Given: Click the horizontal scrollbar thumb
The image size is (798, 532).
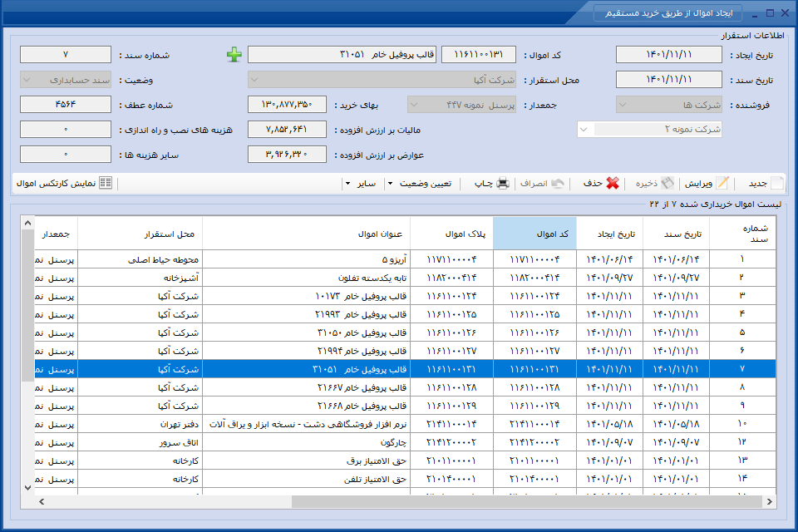Looking at the screenshot, I should point(527,501).
